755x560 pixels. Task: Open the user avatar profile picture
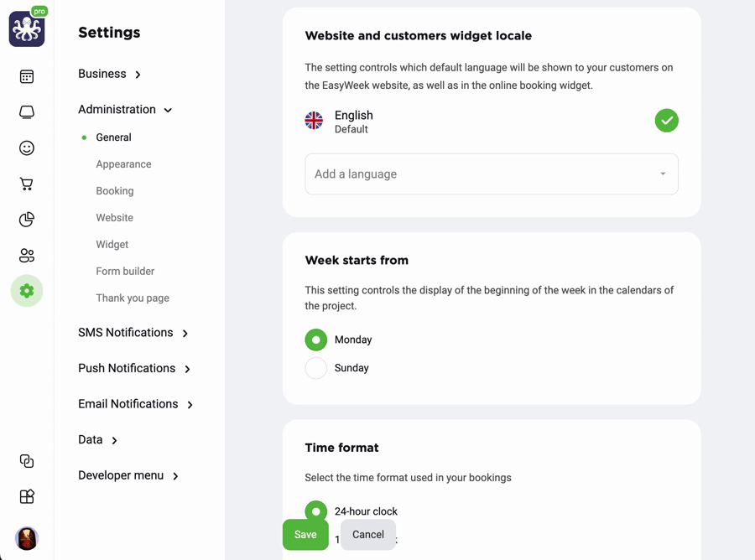27,538
